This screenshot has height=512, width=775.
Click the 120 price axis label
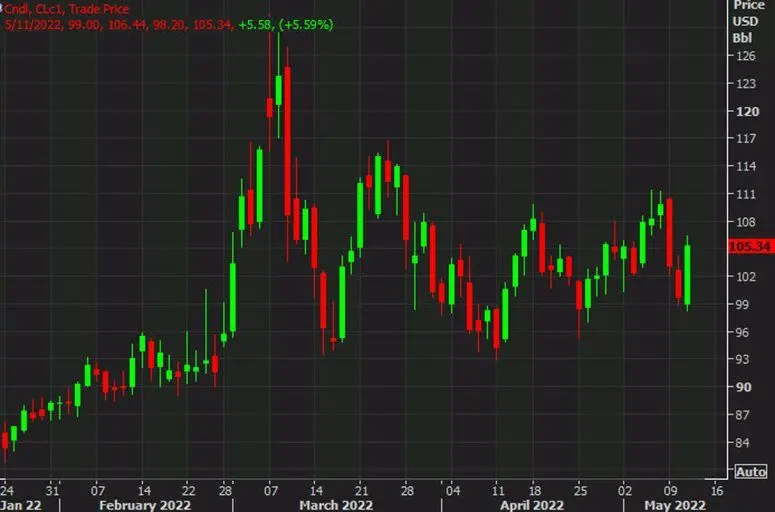tap(746, 112)
